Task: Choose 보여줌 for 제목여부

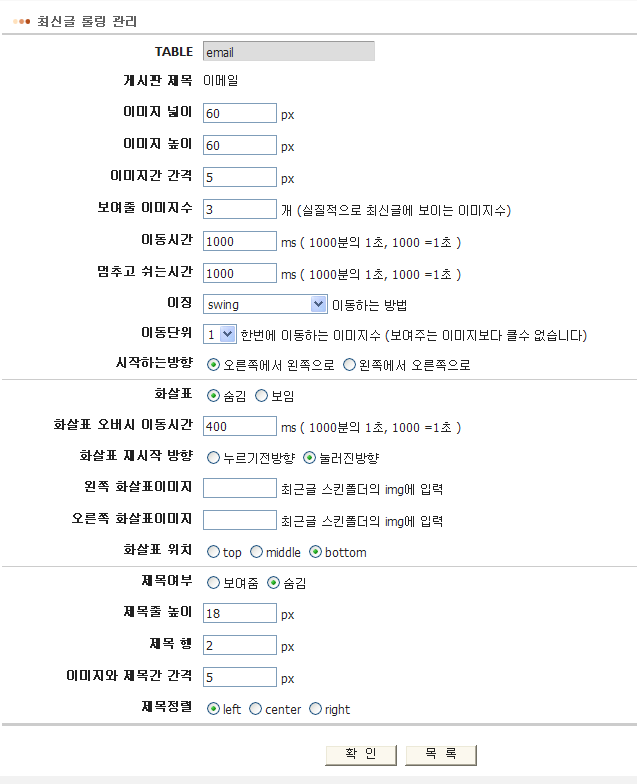Action: coord(213,582)
